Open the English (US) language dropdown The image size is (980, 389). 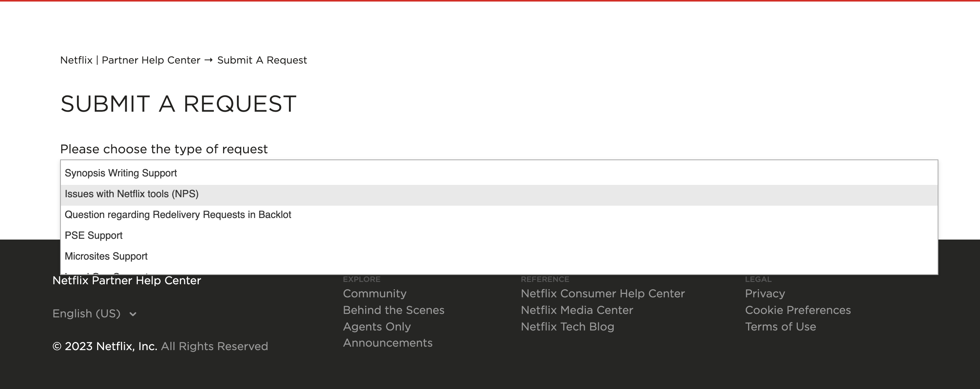[x=94, y=314]
